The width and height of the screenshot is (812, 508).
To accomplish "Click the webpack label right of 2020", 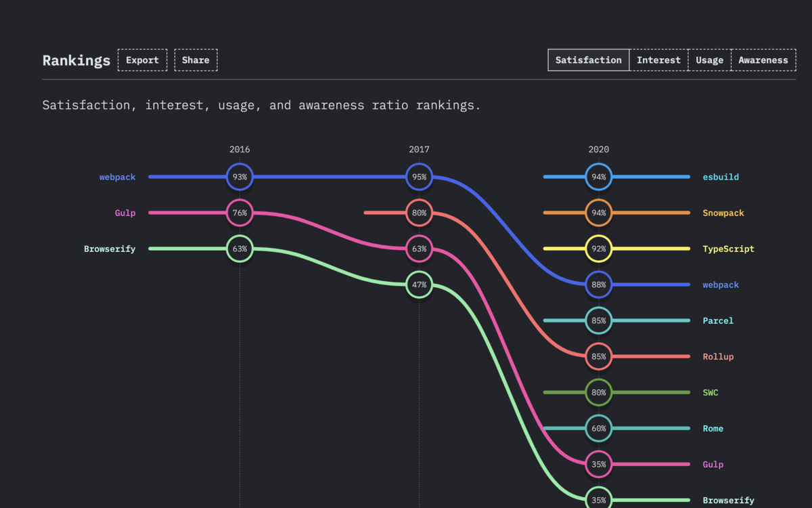I will tap(721, 284).
